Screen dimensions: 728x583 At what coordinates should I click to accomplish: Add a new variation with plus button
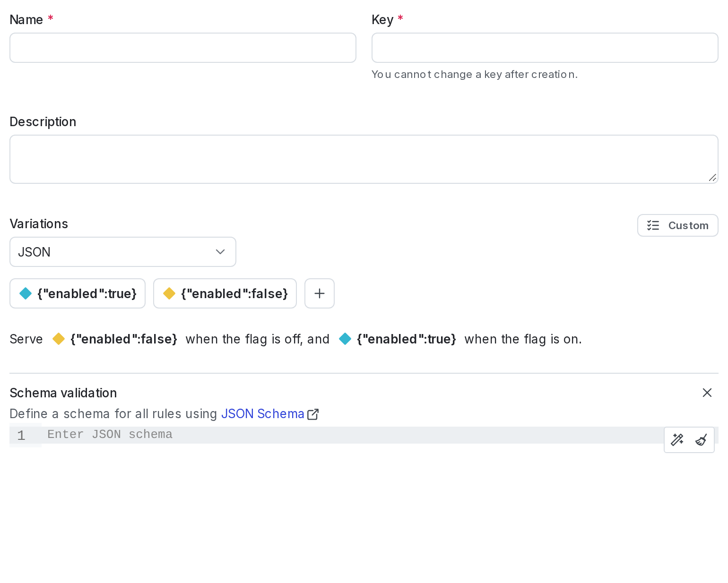tap(320, 293)
